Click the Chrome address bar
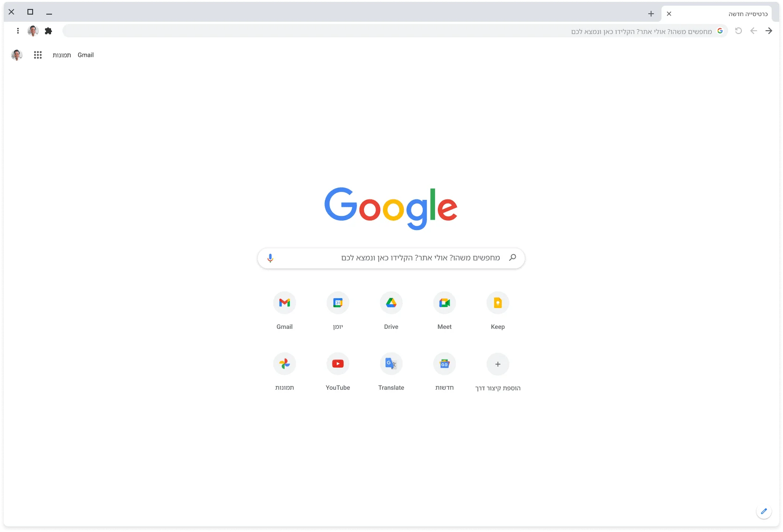The width and height of the screenshot is (783, 532). pyautogui.click(x=395, y=31)
